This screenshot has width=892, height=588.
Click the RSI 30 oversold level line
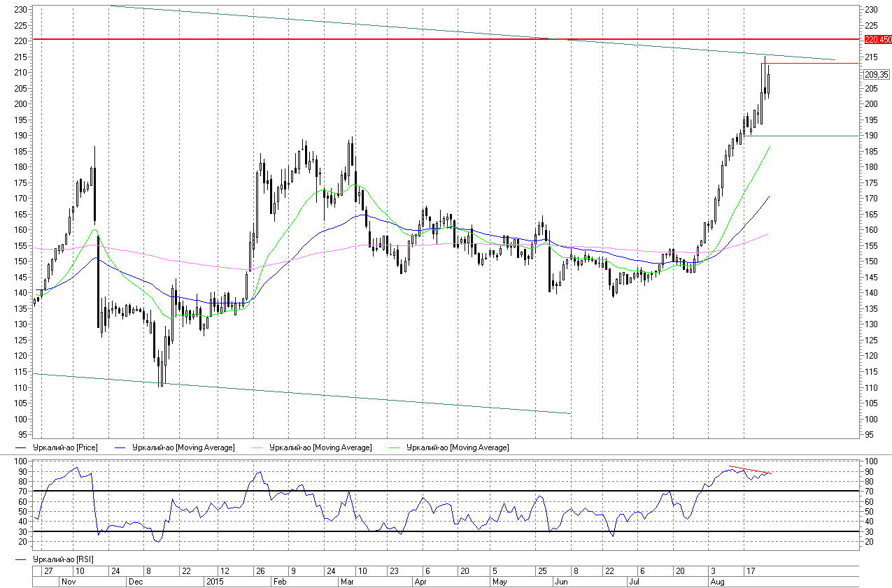[420, 531]
